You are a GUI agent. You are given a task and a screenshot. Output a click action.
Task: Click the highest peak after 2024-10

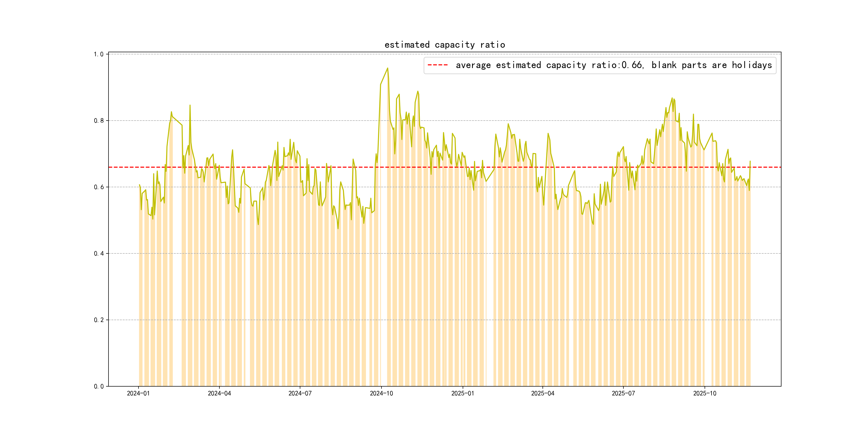coord(387,68)
